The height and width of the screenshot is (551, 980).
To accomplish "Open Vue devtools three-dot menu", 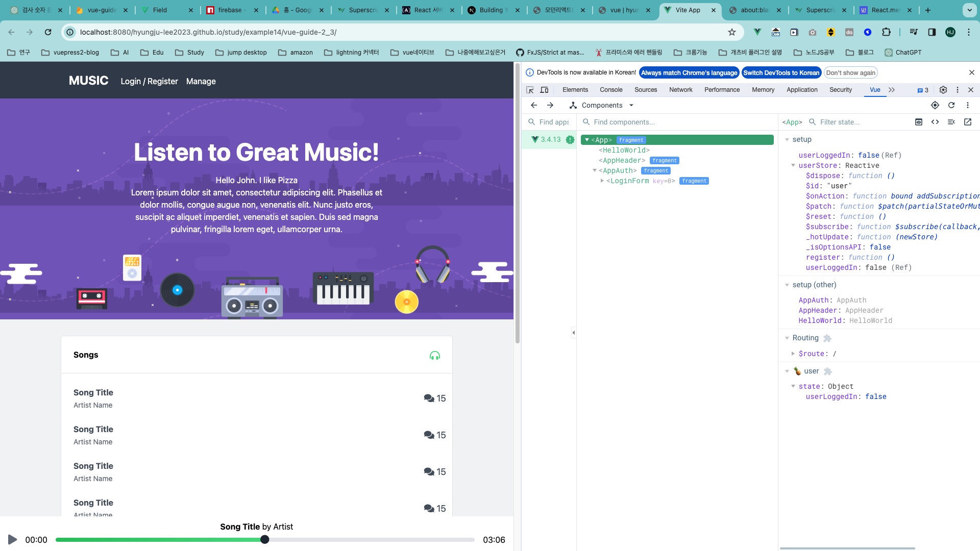I will click(x=968, y=105).
